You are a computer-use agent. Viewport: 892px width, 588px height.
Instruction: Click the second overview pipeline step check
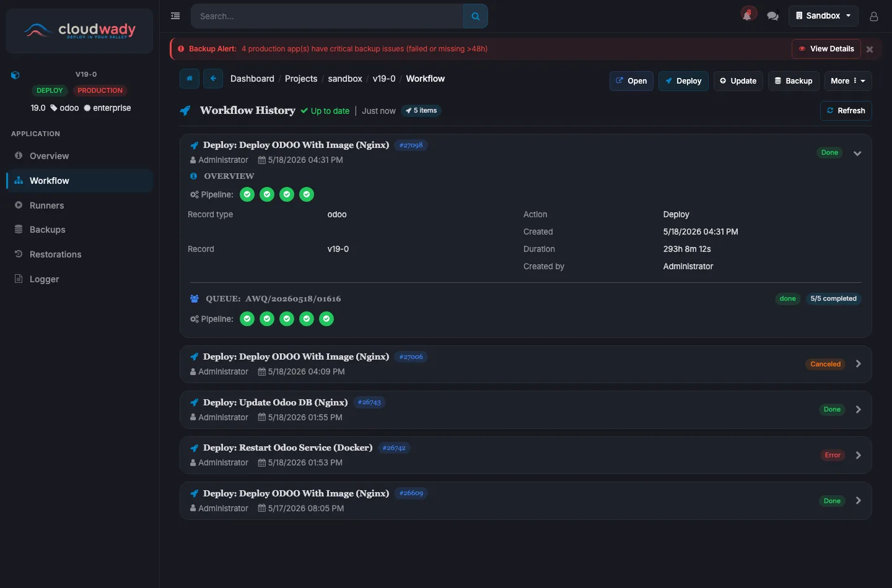click(x=267, y=194)
